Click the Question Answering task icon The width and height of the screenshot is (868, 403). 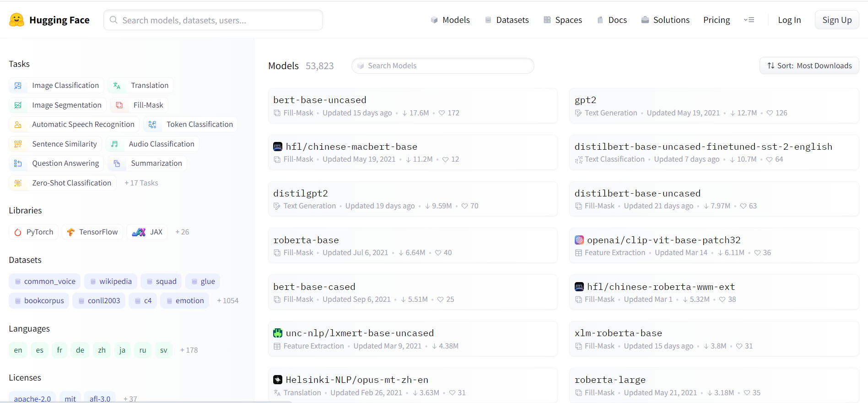tap(18, 163)
